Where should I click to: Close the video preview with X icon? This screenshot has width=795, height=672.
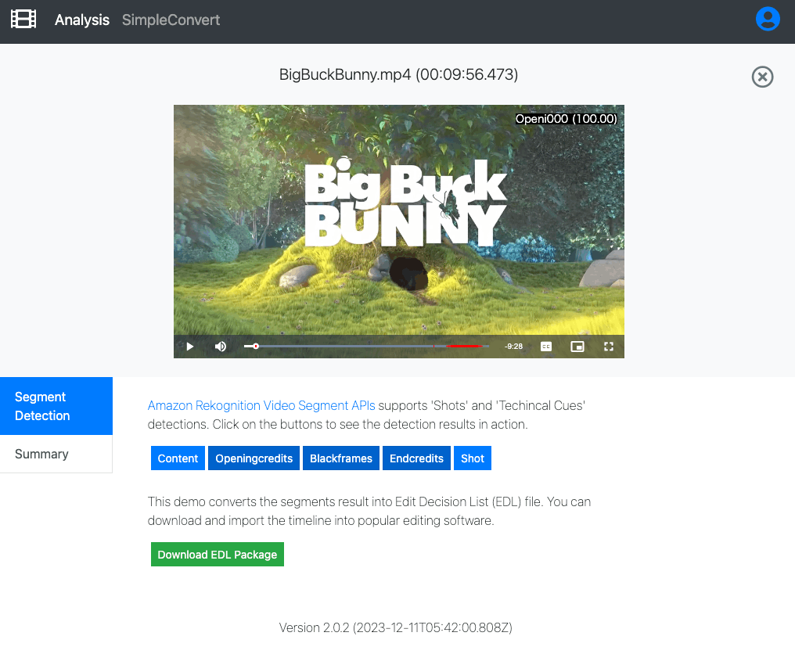click(762, 77)
